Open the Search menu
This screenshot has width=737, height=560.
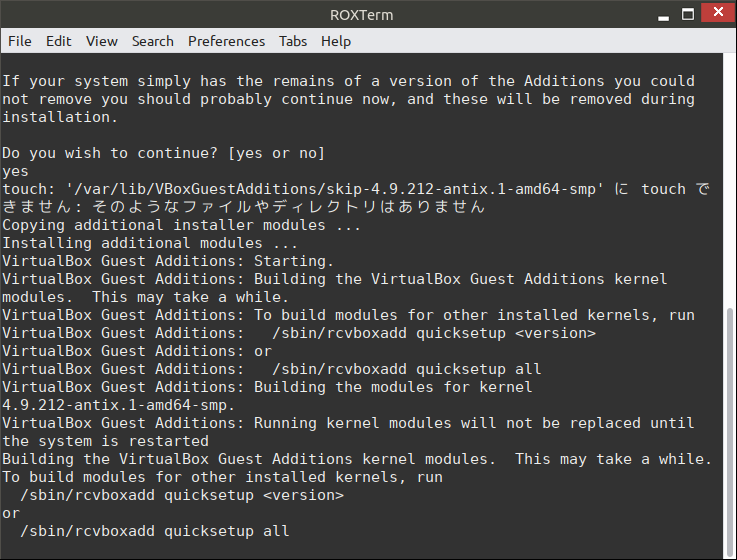coord(153,41)
